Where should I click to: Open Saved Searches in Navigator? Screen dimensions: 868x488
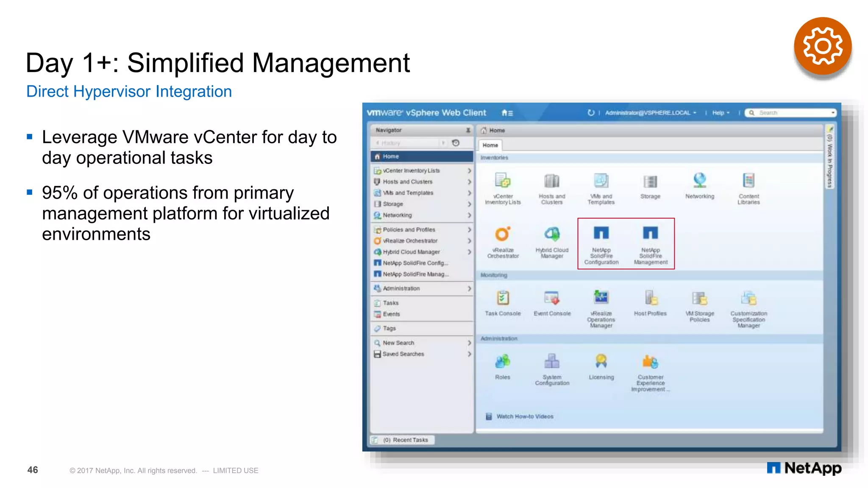422,354
